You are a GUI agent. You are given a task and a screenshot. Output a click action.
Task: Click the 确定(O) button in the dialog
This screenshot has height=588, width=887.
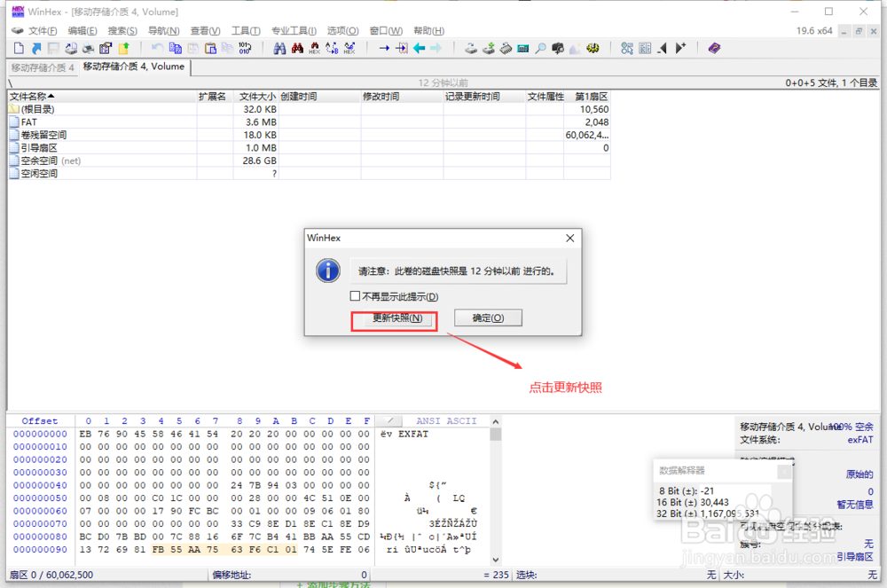click(488, 318)
